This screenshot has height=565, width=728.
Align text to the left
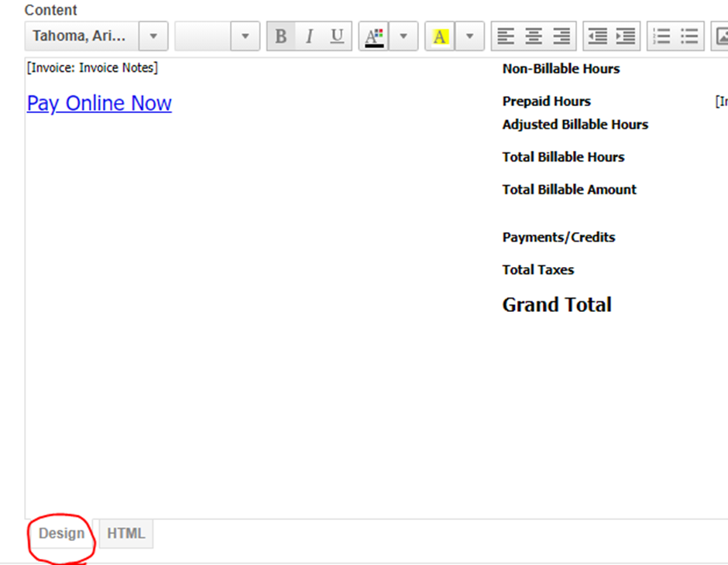(507, 36)
